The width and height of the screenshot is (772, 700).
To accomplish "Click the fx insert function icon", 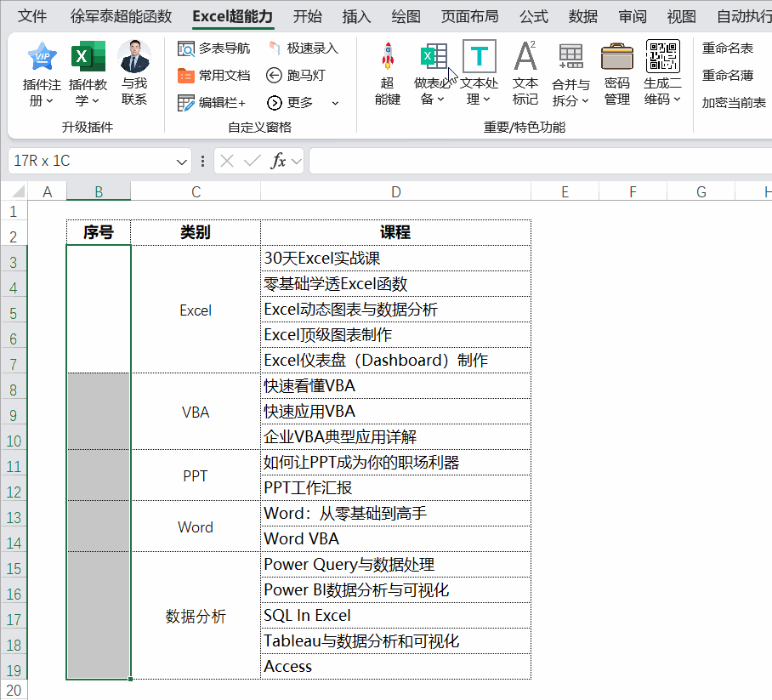I will click(278, 161).
